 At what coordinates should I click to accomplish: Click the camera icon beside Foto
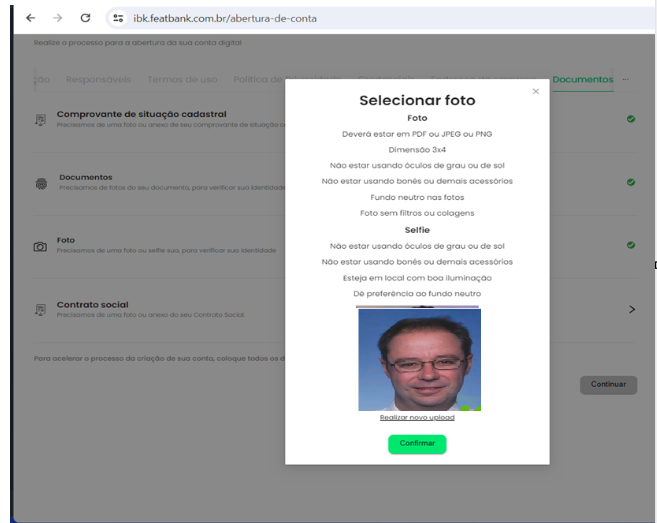coord(40,246)
